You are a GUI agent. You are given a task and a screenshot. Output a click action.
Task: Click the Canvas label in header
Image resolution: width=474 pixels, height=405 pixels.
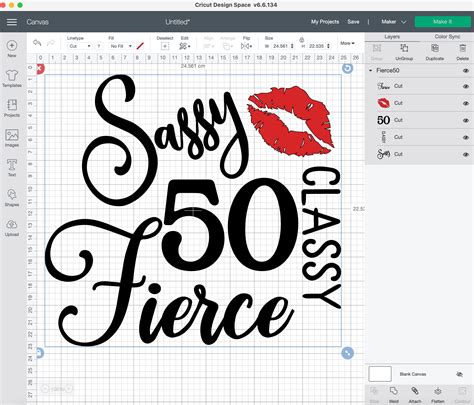[38, 22]
